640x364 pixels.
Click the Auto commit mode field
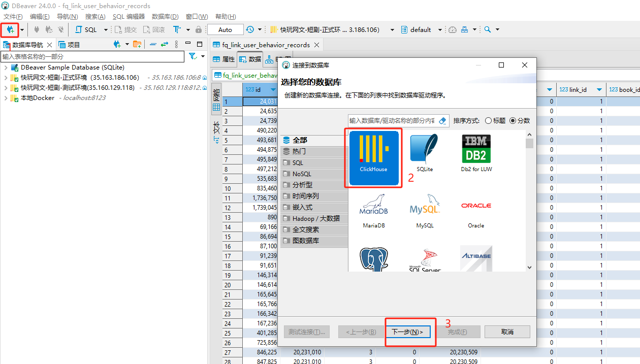tap(225, 29)
